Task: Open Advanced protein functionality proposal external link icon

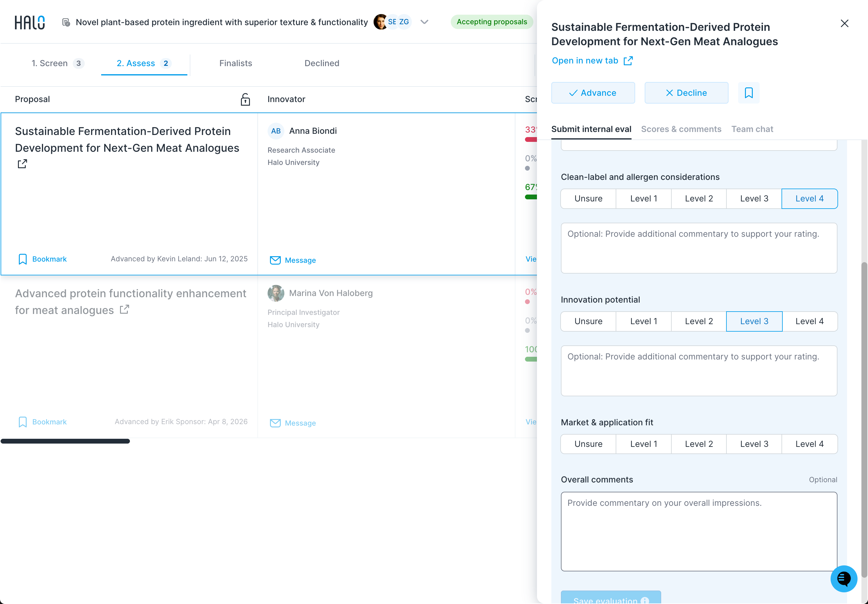Action: (x=125, y=309)
